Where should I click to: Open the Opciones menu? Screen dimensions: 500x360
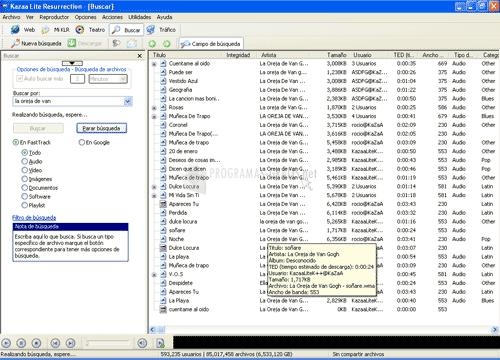point(85,17)
